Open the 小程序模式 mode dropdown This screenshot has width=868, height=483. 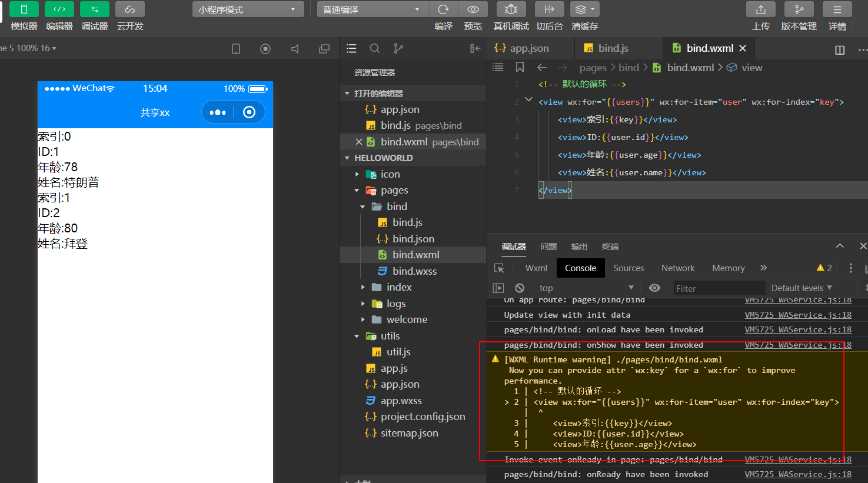coord(248,9)
